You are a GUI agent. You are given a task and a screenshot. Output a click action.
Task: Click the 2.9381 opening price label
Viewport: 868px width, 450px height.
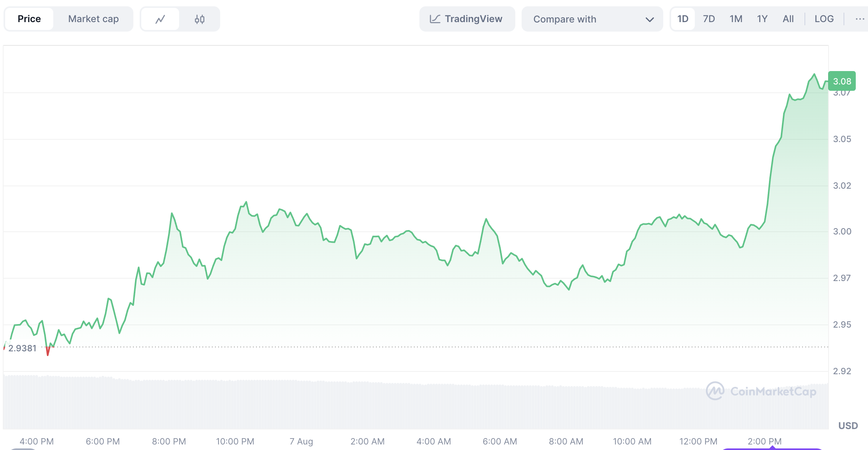[22, 348]
